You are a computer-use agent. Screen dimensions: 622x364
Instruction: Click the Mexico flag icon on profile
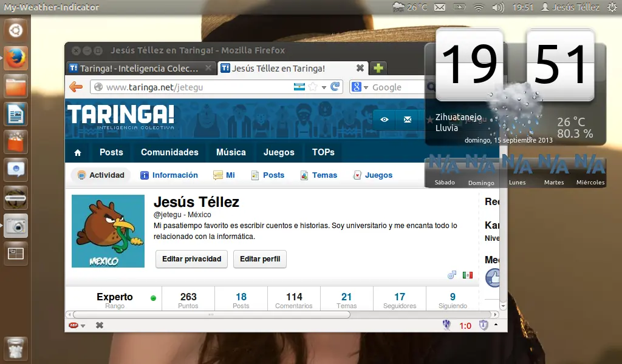[x=468, y=275]
